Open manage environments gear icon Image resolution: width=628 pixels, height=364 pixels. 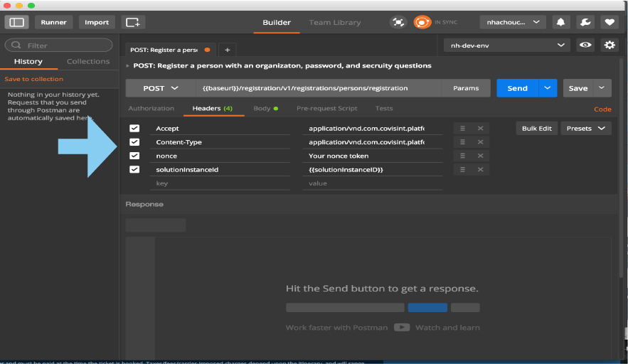tap(610, 45)
